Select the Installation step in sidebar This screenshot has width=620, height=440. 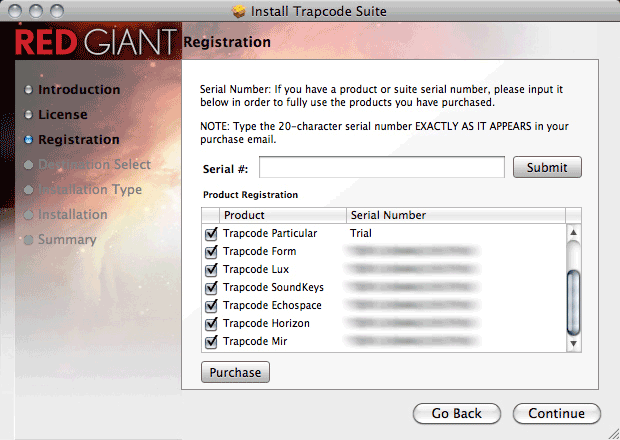pos(73,215)
